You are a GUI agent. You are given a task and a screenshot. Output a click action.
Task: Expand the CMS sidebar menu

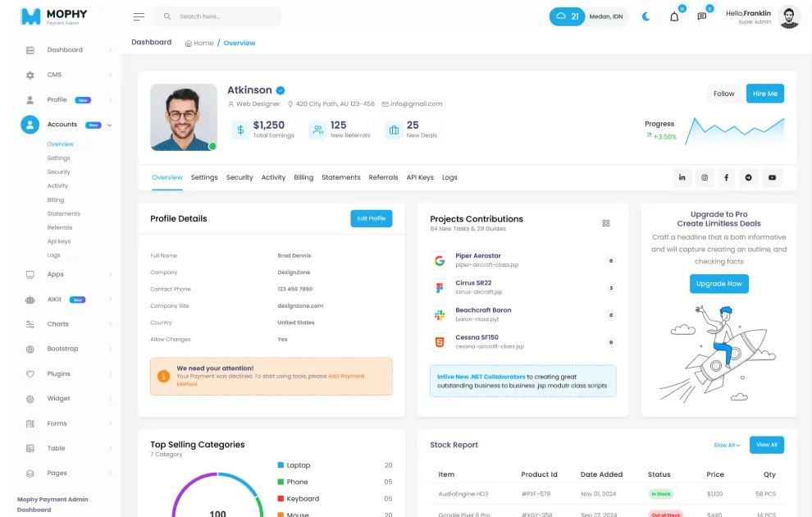[x=69, y=75]
